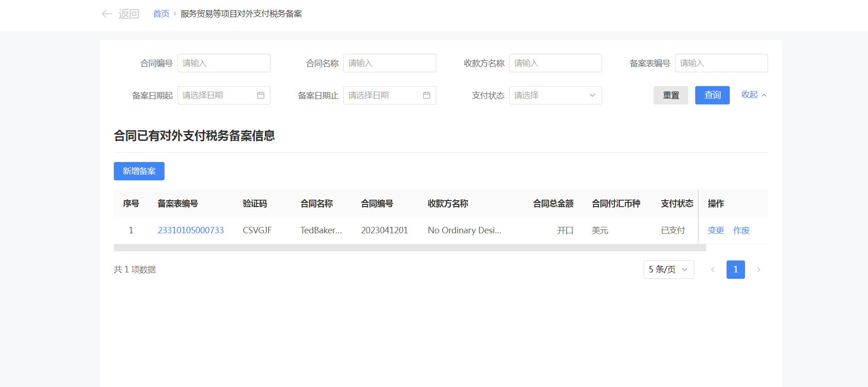Viewport: 868px width, 387px height.
Task: Focus the 合同编号 input field
Action: click(224, 63)
